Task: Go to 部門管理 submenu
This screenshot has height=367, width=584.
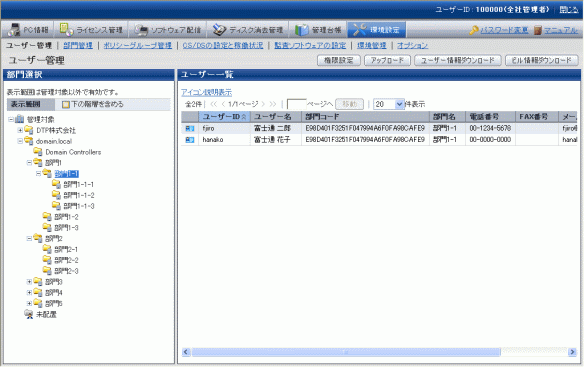Action: coord(78,45)
